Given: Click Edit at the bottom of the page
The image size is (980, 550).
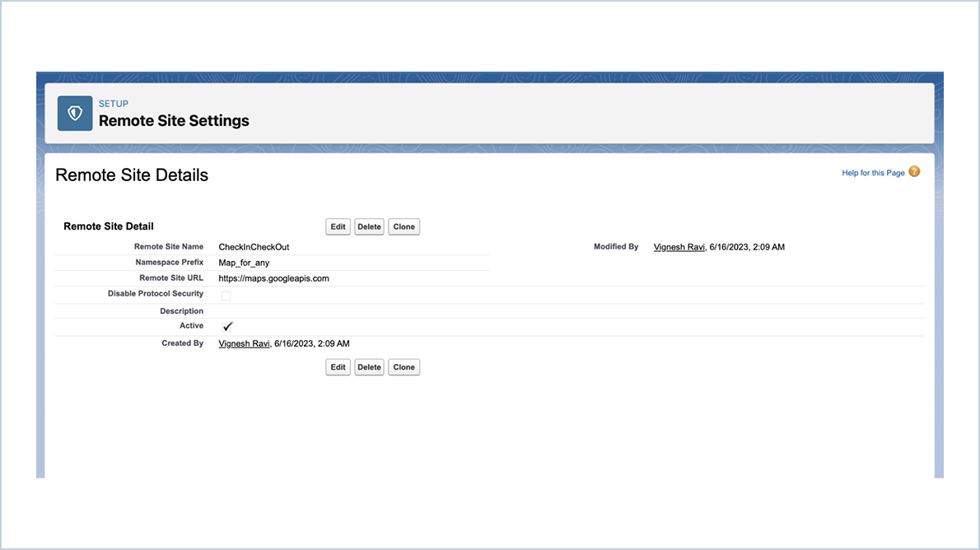Looking at the screenshot, I should pyautogui.click(x=338, y=366).
